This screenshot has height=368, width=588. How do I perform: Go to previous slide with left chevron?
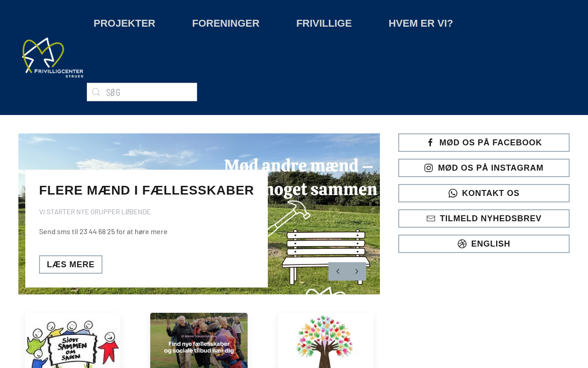pyautogui.click(x=338, y=271)
